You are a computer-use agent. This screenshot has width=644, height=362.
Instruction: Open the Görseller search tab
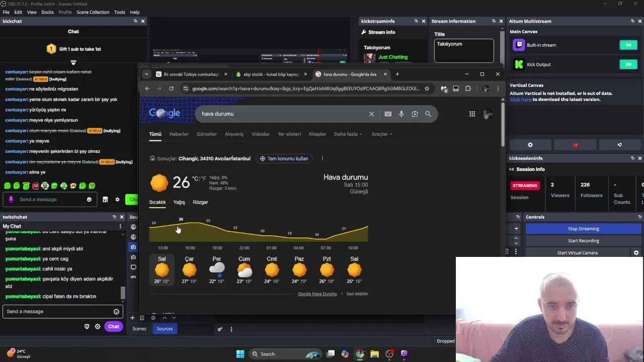click(x=207, y=134)
